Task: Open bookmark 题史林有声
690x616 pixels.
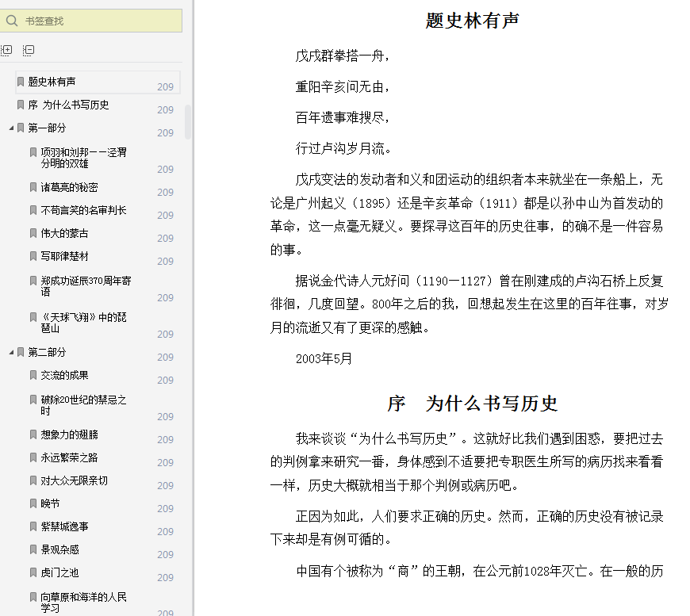Action: pos(52,82)
